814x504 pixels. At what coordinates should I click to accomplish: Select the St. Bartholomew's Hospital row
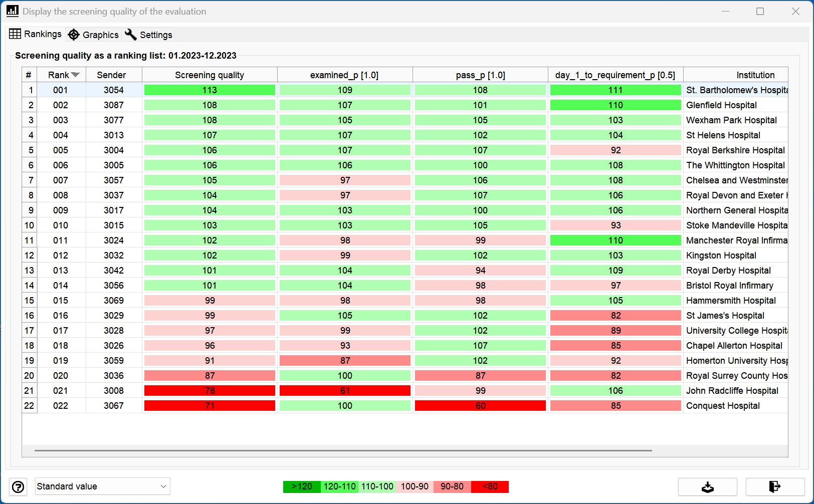point(405,90)
